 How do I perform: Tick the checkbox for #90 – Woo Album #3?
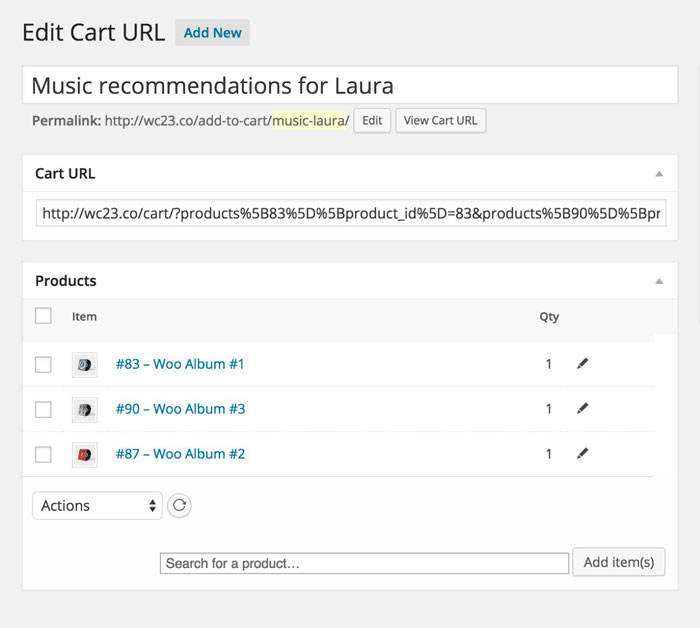click(x=43, y=409)
